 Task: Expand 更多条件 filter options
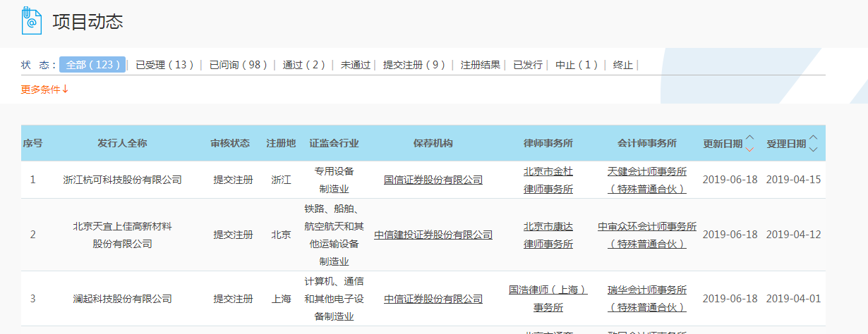pyautogui.click(x=44, y=89)
